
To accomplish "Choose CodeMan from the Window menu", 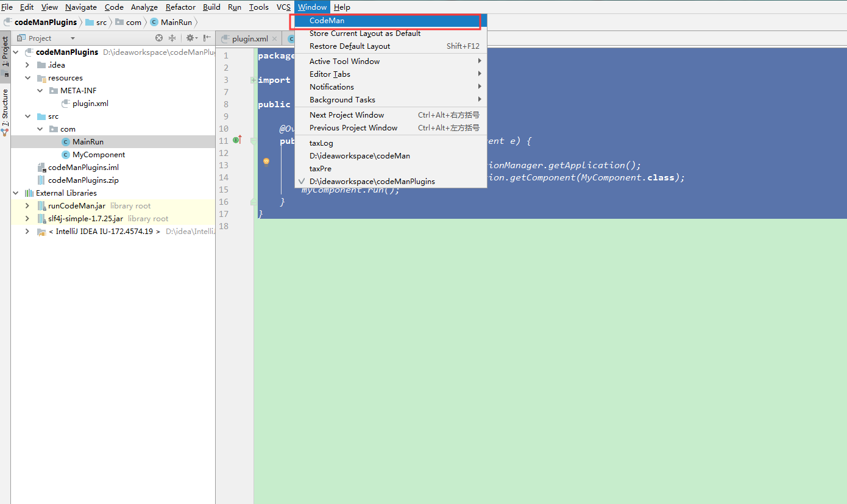I will [390, 21].
